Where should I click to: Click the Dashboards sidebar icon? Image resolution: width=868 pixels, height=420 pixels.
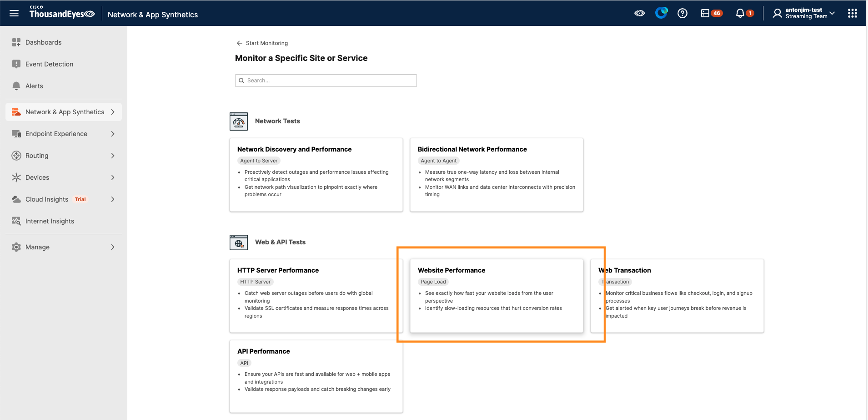point(16,42)
